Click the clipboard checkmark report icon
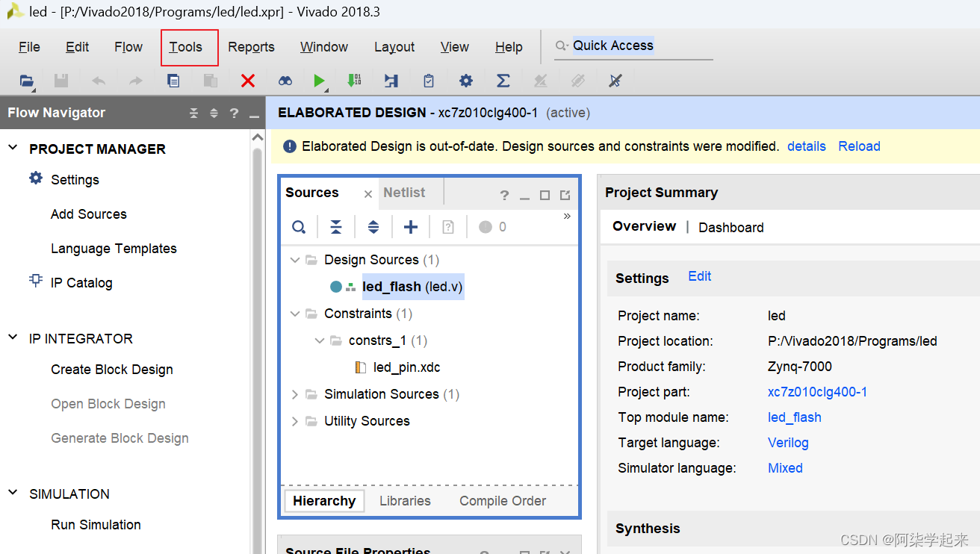 429,81
